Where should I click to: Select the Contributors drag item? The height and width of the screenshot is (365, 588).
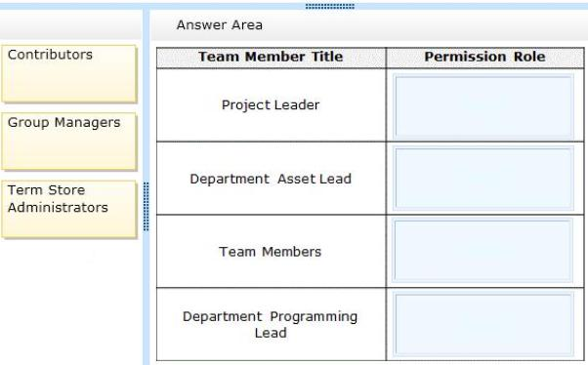pos(69,74)
